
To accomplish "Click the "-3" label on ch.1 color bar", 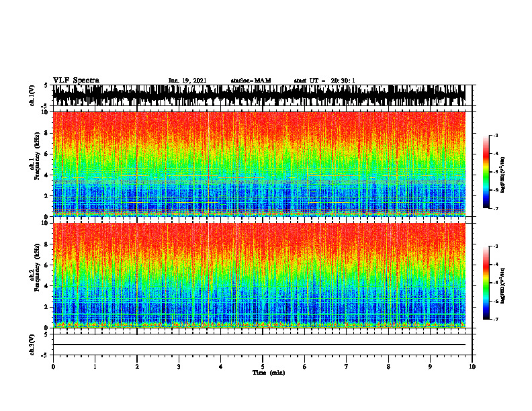I will [496, 135].
